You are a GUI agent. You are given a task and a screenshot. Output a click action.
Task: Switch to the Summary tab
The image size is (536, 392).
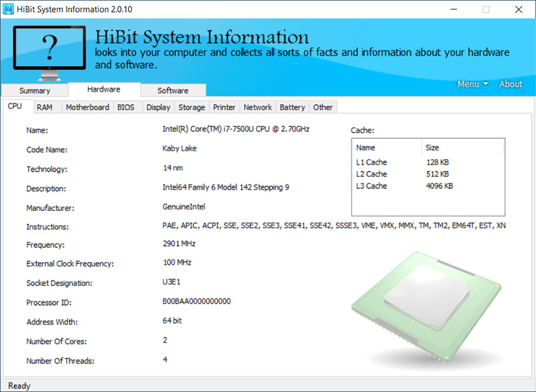[35, 90]
